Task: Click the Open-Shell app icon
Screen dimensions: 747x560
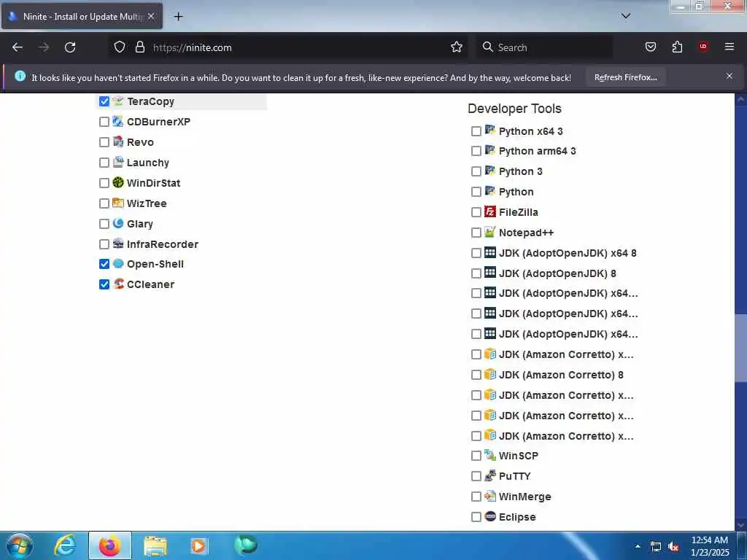Action: pos(118,264)
